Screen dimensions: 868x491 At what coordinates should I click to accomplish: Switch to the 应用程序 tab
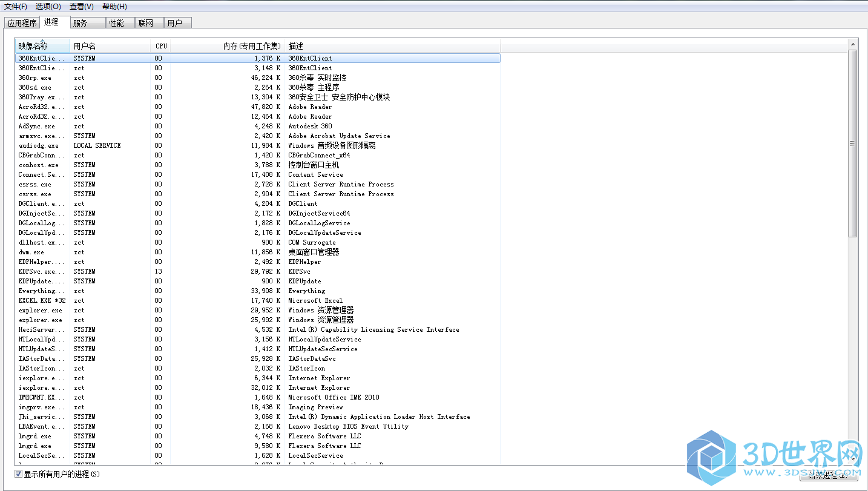[x=22, y=23]
